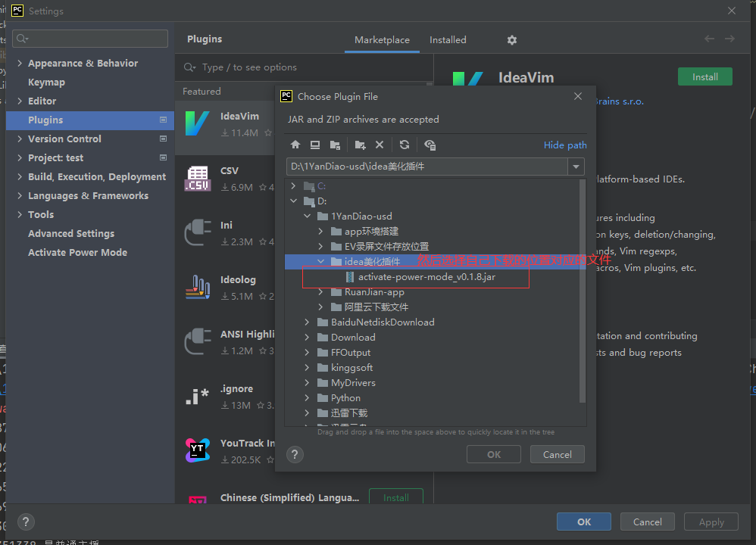Expand the C: drive node

point(294,185)
